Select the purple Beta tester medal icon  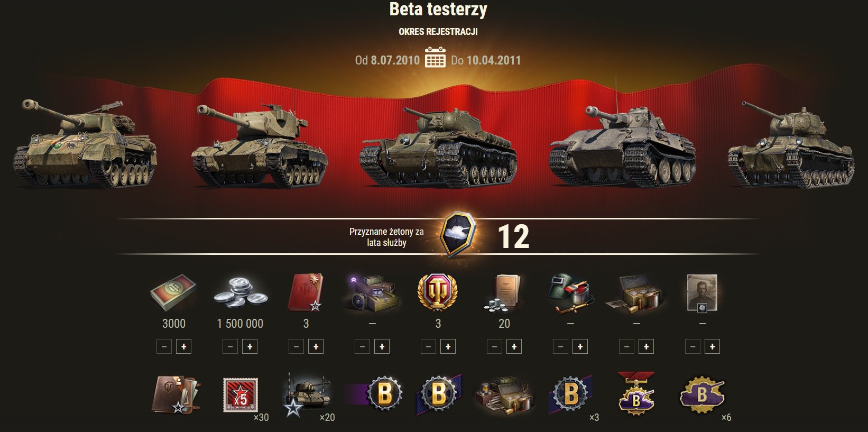[636, 394]
